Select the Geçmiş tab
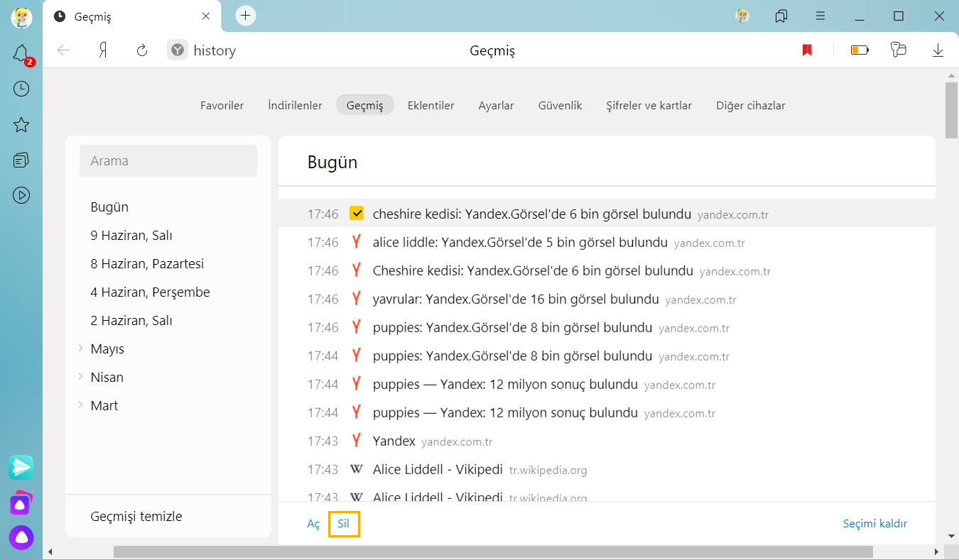The height and width of the screenshot is (560, 959). coord(365,105)
